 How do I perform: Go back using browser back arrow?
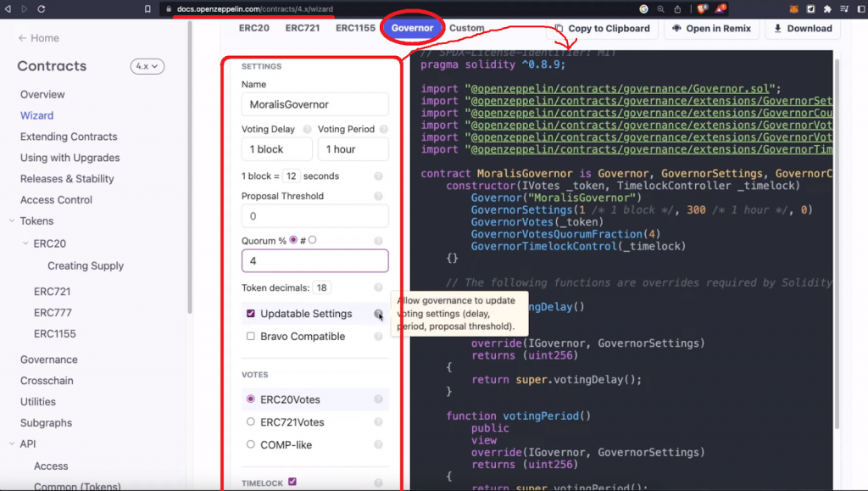tap(8, 8)
